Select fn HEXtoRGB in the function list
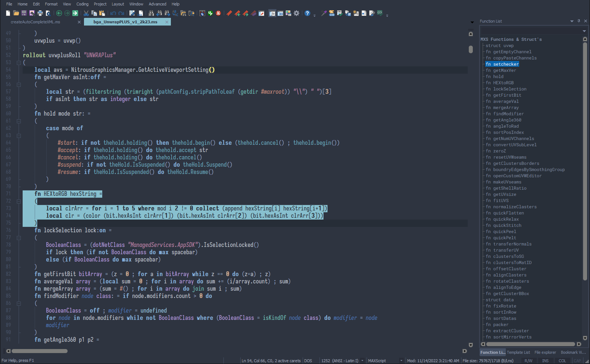The height and width of the screenshot is (364, 590). (499, 83)
